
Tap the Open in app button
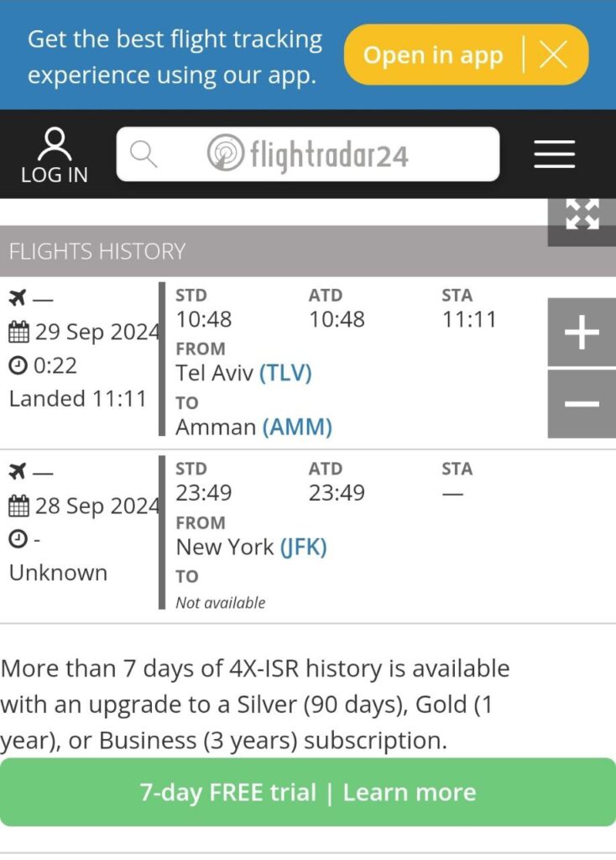coord(433,55)
